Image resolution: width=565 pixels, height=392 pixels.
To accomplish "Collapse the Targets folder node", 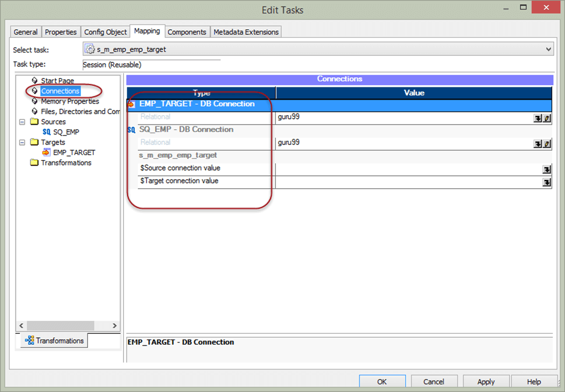I will pos(22,142).
